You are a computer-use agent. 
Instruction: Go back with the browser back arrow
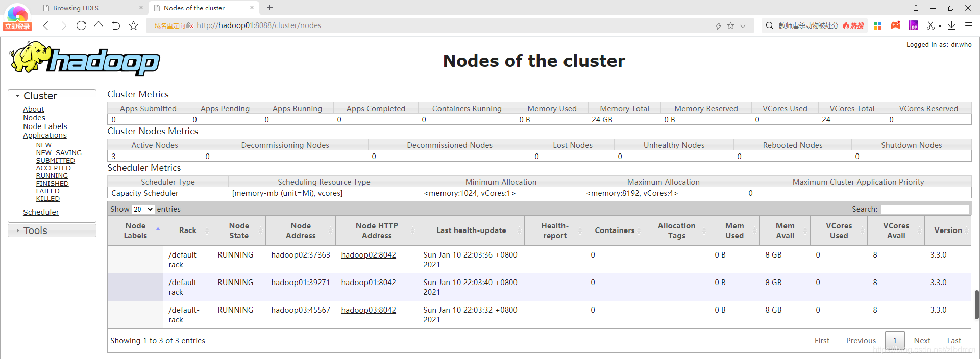pyautogui.click(x=46, y=25)
